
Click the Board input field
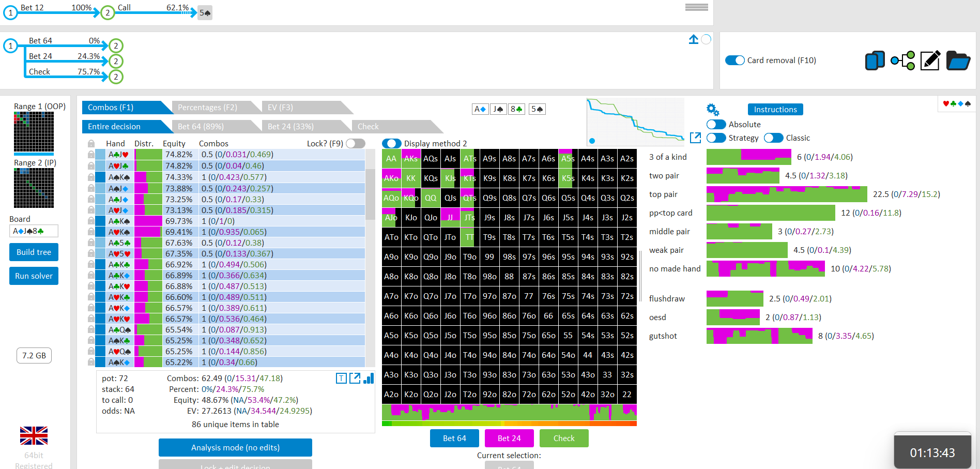[34, 231]
